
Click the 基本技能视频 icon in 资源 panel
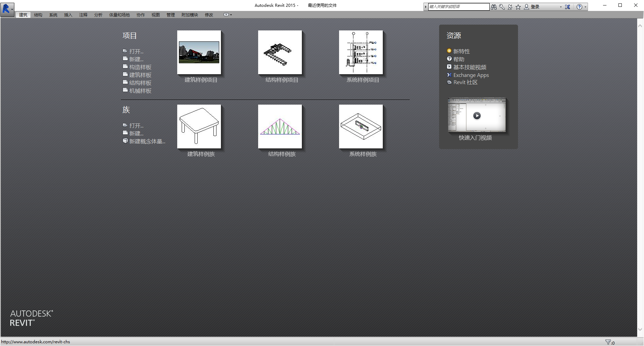(449, 66)
